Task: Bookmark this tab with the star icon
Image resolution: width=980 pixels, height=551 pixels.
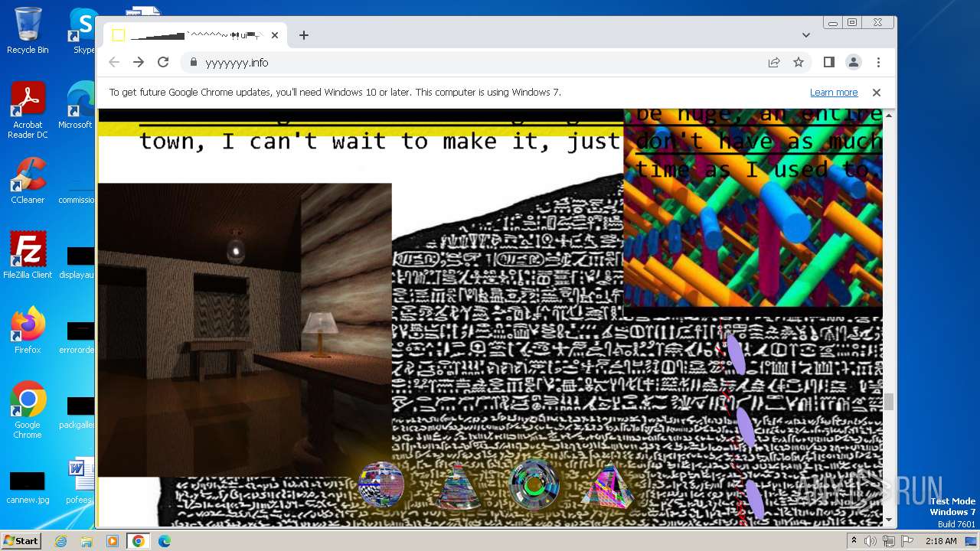Action: (x=799, y=63)
